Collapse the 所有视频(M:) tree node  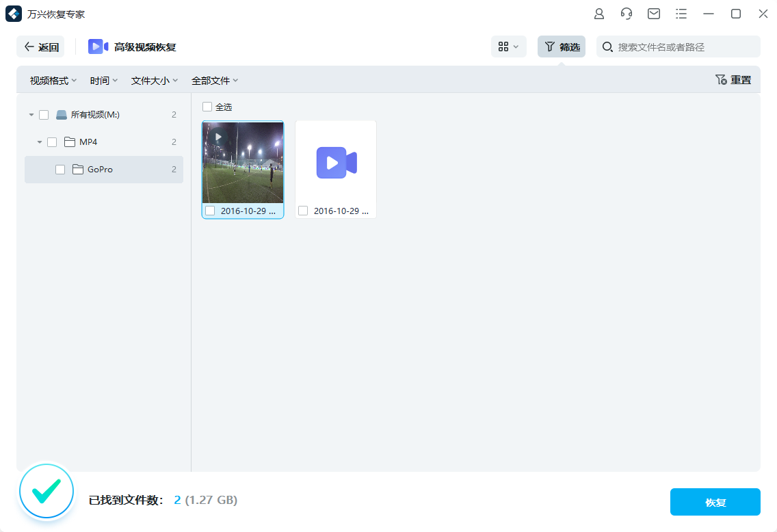31,114
